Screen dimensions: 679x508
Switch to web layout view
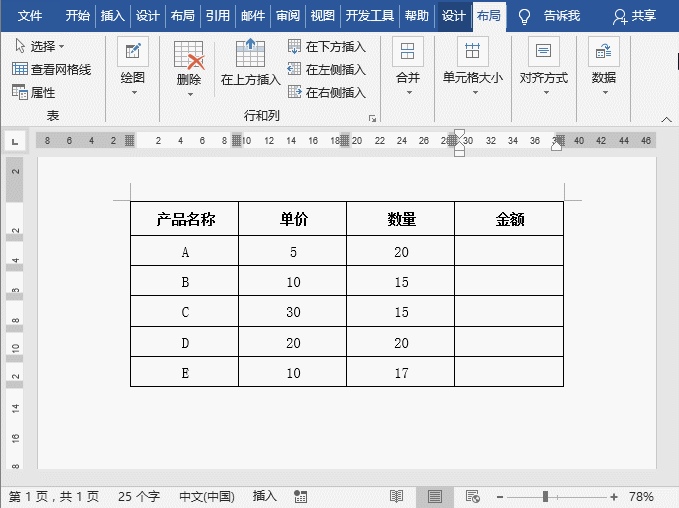pos(472,496)
